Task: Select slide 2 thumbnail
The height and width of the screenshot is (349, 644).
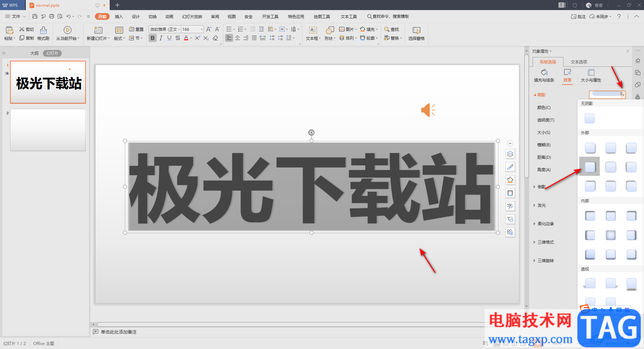Action: 48,130
